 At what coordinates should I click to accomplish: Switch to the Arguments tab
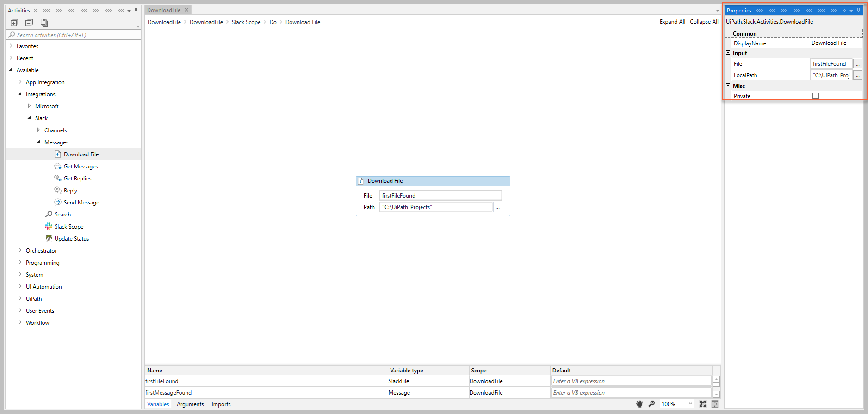click(190, 404)
